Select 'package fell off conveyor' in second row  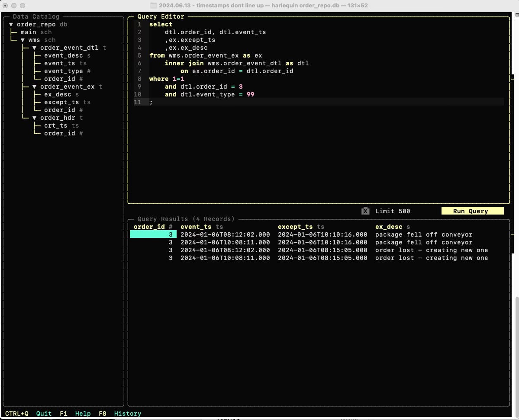(x=424, y=242)
